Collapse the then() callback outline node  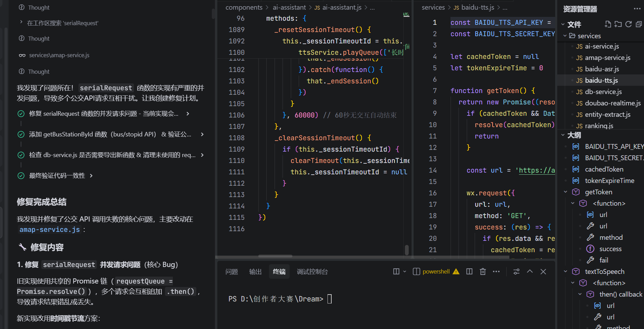coord(580,294)
